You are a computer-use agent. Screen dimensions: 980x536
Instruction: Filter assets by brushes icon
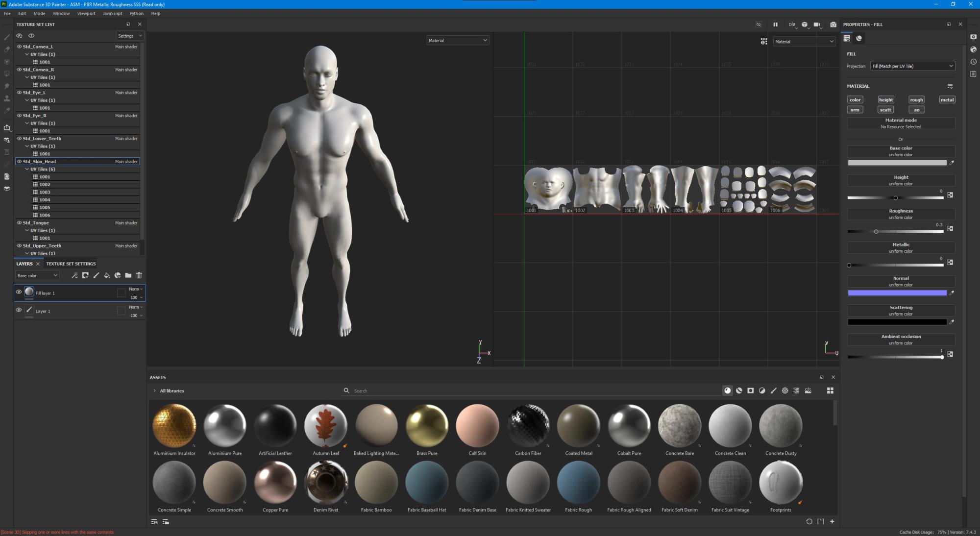click(774, 390)
